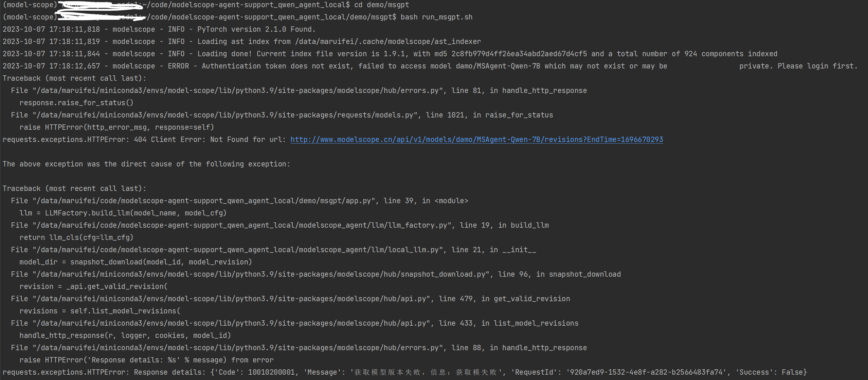Click the 'private. Please login first.' text

pyautogui.click(x=798, y=66)
